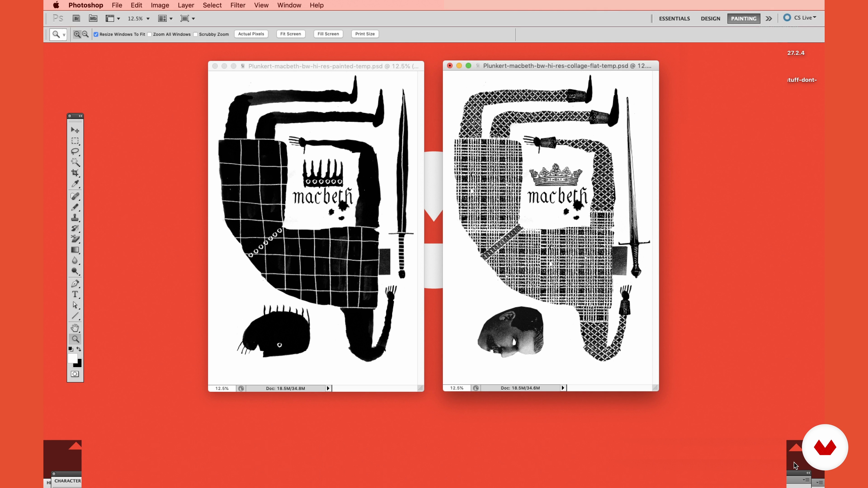The height and width of the screenshot is (488, 868).
Task: Open the Layer menu
Action: pyautogui.click(x=186, y=5)
